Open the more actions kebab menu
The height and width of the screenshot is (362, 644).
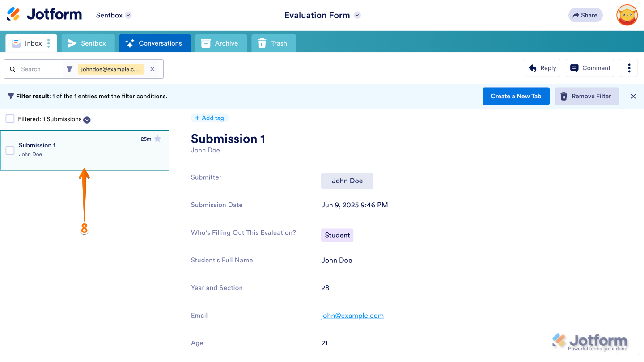click(x=629, y=68)
